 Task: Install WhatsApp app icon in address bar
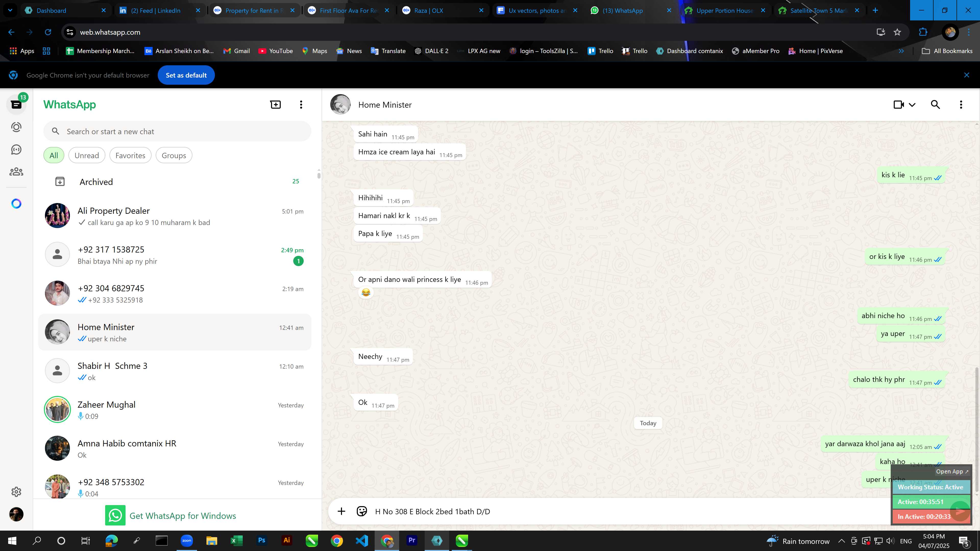881,32
